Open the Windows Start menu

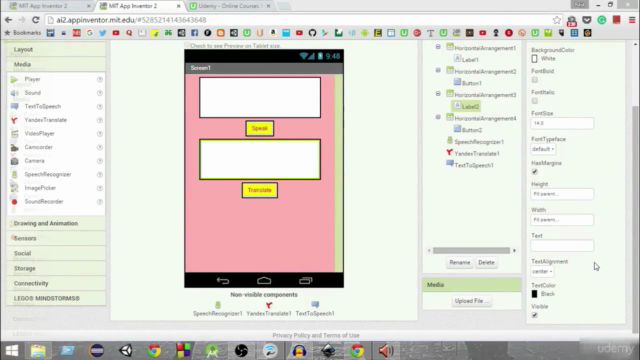tap(12, 351)
